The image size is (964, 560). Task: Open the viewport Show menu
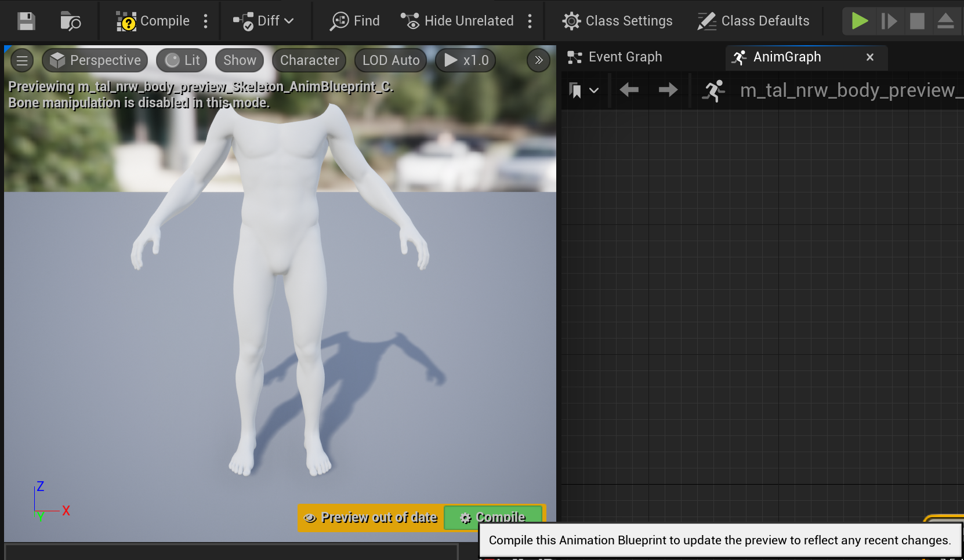coord(240,60)
